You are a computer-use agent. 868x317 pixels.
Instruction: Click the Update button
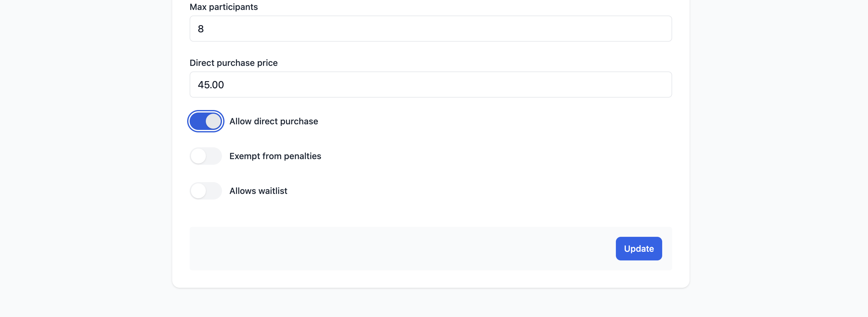tap(639, 249)
